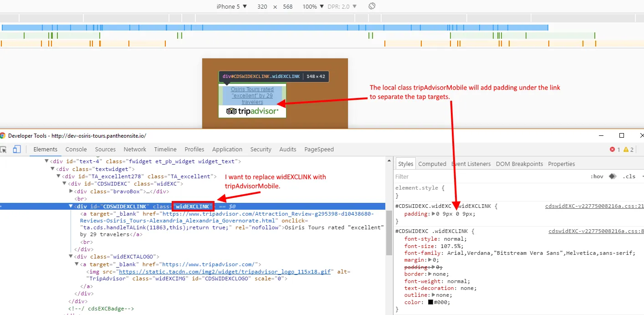The image size is (644, 315).
Task: Minimize the Developer Tools window
Action: pyautogui.click(x=601, y=135)
